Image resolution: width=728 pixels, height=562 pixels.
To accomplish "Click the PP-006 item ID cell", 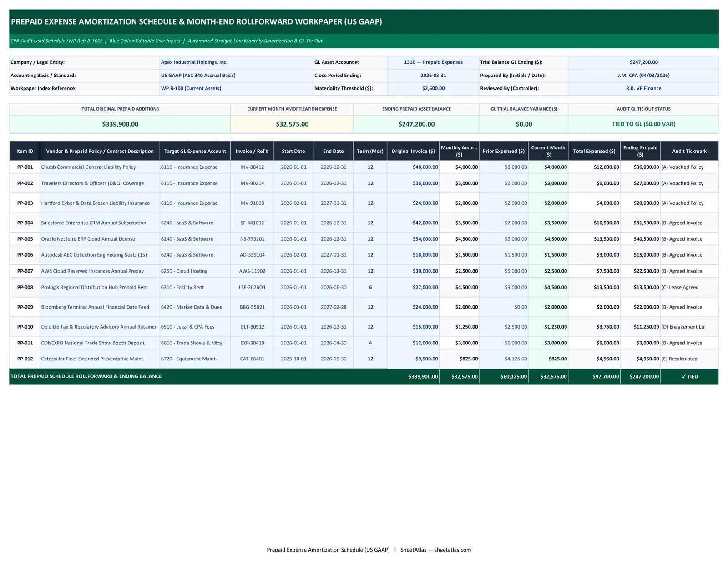I will point(25,255).
